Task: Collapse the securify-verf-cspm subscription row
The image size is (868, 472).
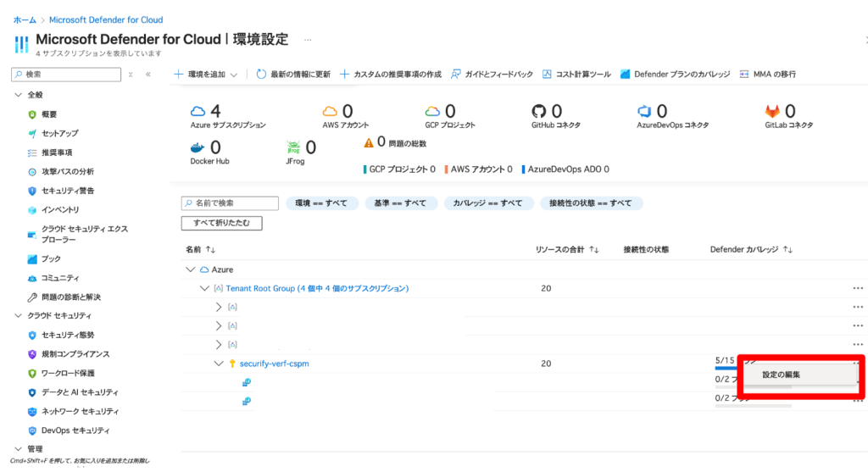Action: [x=219, y=364]
